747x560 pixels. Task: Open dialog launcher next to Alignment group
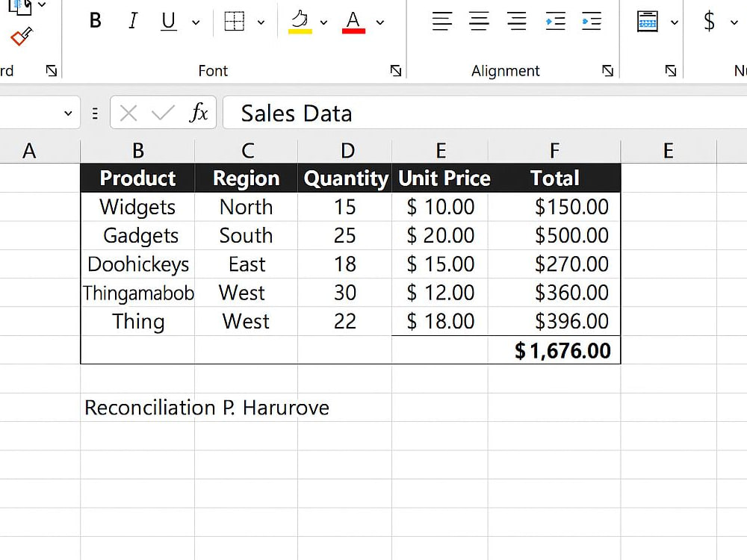(671, 71)
